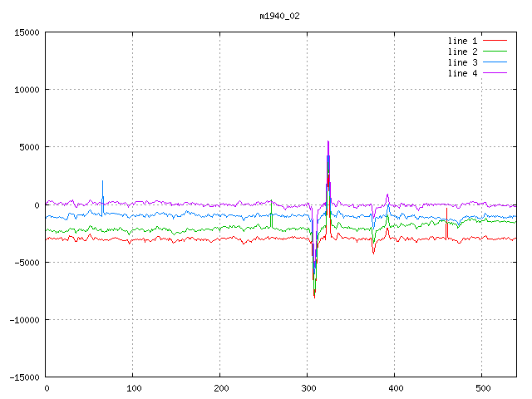Click the blue line 3 legend sample

coord(495,62)
